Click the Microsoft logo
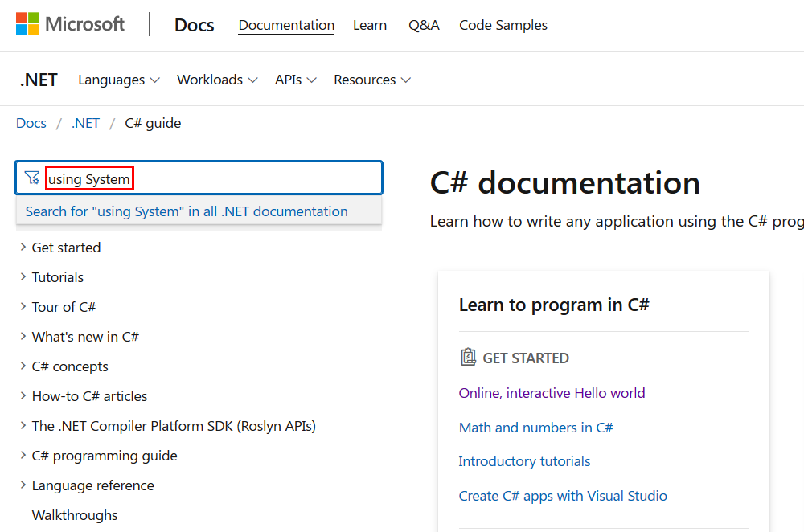The width and height of the screenshot is (804, 532). pyautogui.click(x=70, y=24)
